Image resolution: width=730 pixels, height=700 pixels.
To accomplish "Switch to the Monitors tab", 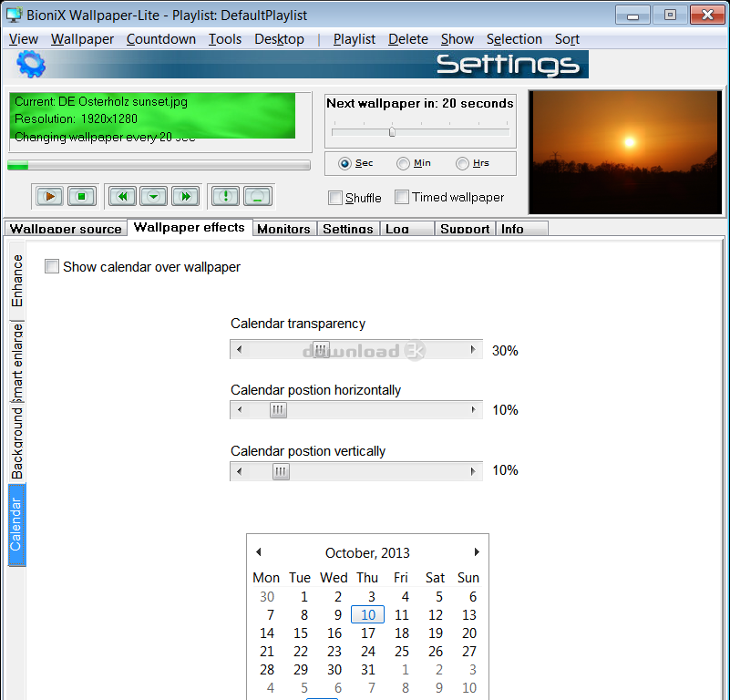I will (x=284, y=229).
